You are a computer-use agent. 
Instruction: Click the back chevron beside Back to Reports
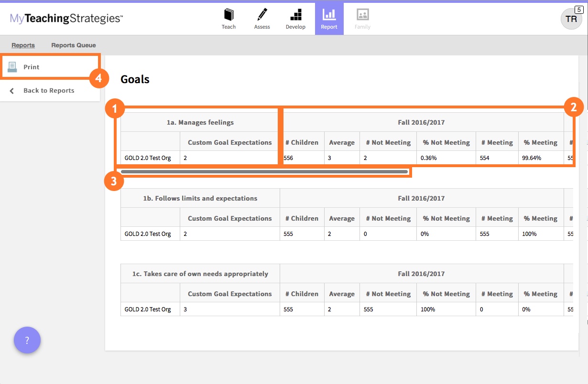tap(11, 90)
